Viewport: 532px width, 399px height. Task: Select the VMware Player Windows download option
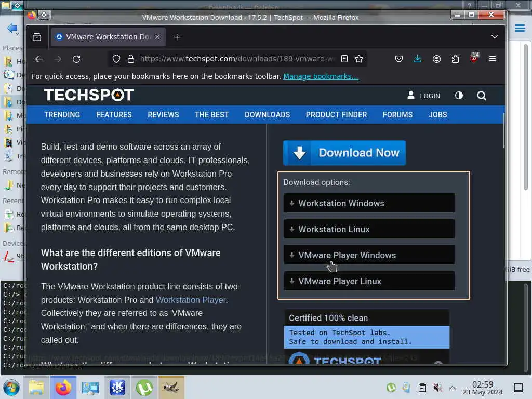pyautogui.click(x=369, y=255)
